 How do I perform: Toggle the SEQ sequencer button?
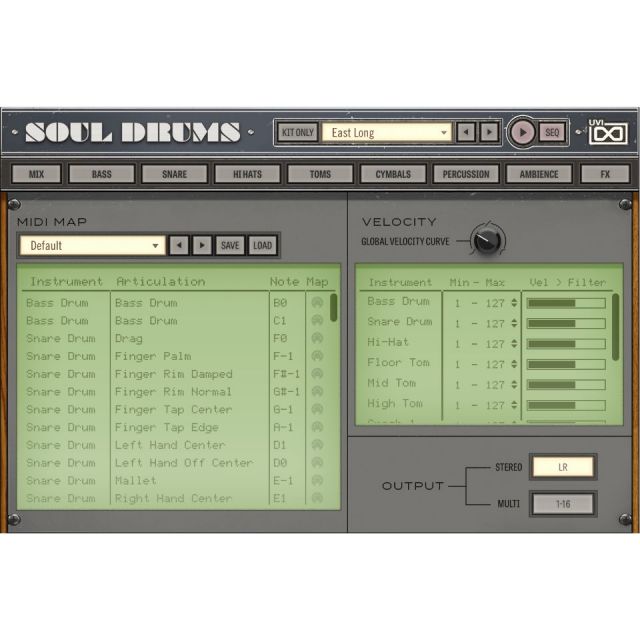(x=552, y=132)
